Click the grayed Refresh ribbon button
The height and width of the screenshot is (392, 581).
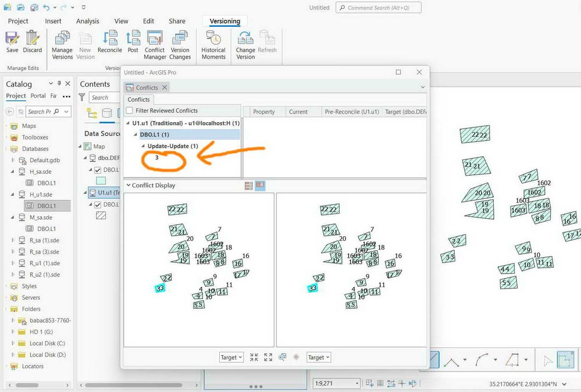tap(267, 42)
